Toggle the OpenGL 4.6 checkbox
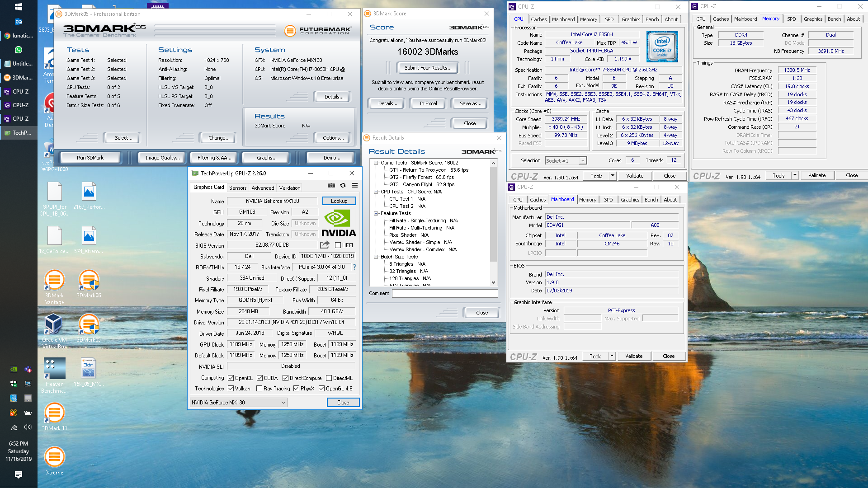Screen dimensions: 868x488 [x=322, y=389]
